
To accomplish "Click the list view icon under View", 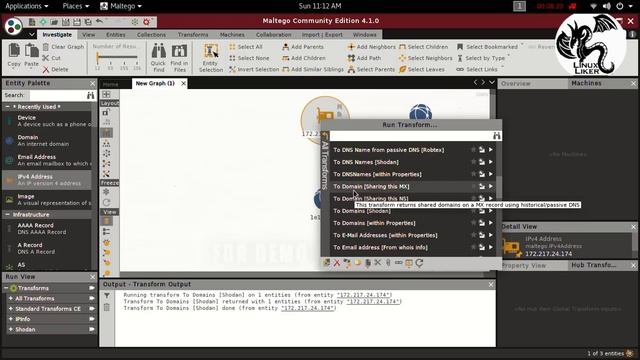I will [x=107, y=231].
